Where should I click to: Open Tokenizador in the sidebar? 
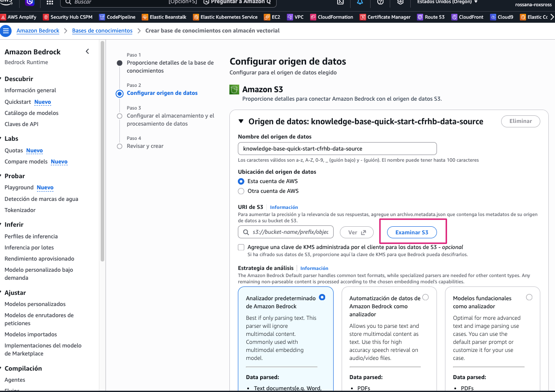[x=20, y=210]
